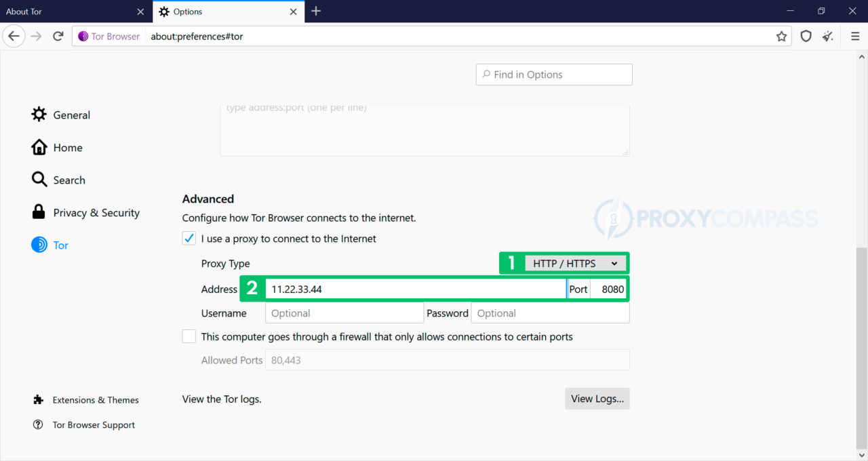
Task: Switch to the About Tor tab
Action: tap(68, 12)
